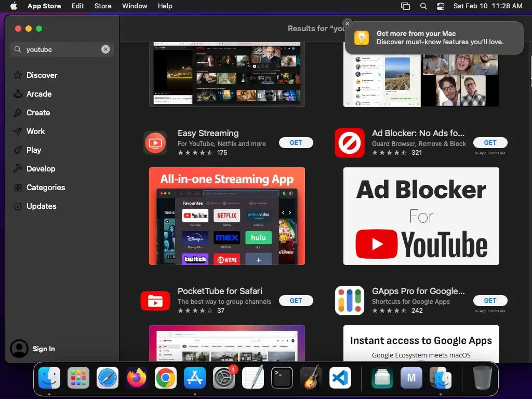Open Spotlight search in the menu bar
Screen dimensions: 532x399
[423, 6]
